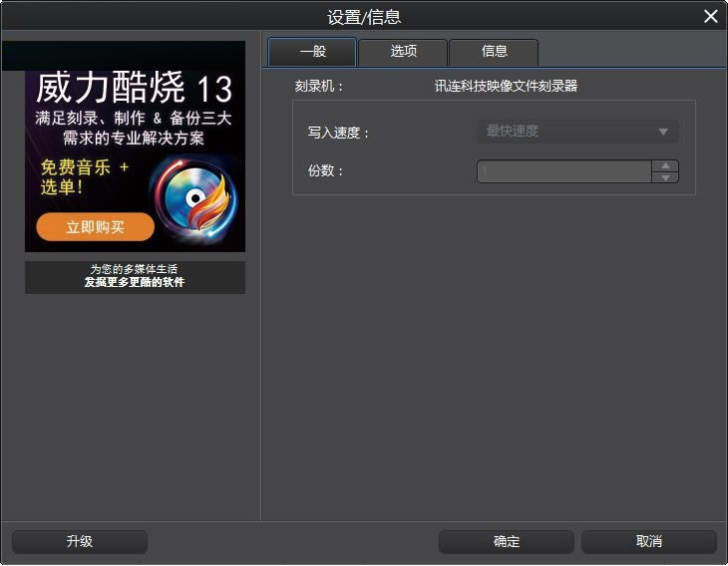Click the 威力酷烧 13 banner title
728x566 pixels.
point(134,88)
